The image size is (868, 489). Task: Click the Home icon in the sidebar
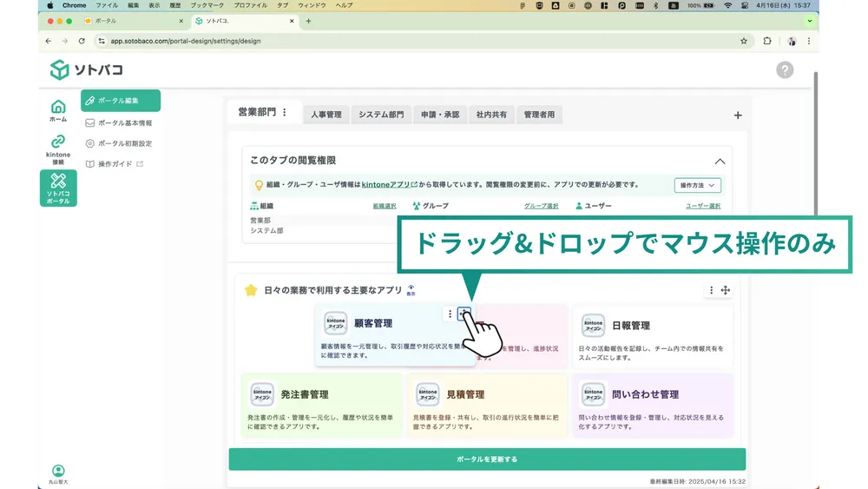58,109
